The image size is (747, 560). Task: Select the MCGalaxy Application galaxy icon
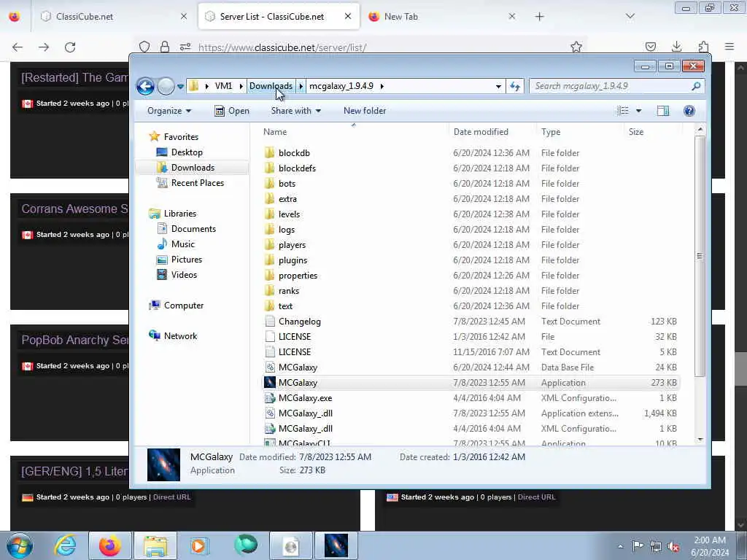pos(270,382)
